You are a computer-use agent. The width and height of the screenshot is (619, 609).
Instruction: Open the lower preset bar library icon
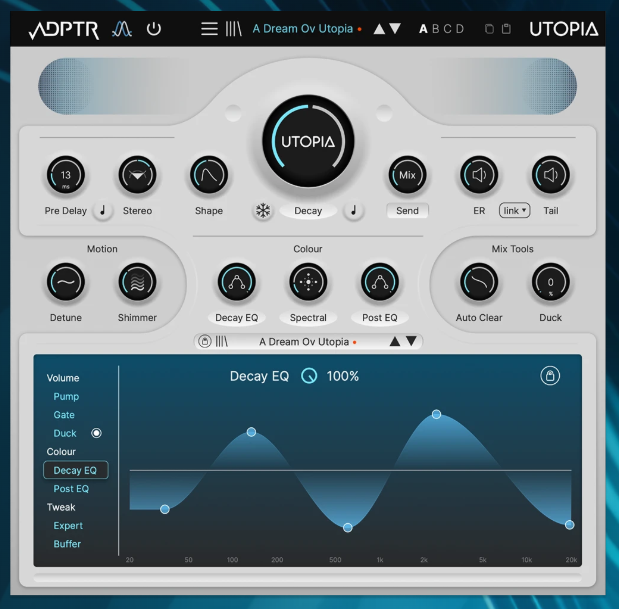[x=221, y=341]
